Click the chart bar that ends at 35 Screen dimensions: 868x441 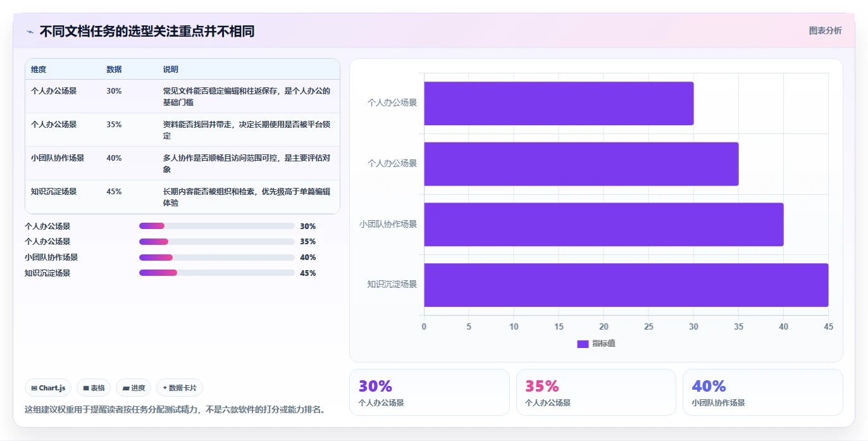point(581,164)
